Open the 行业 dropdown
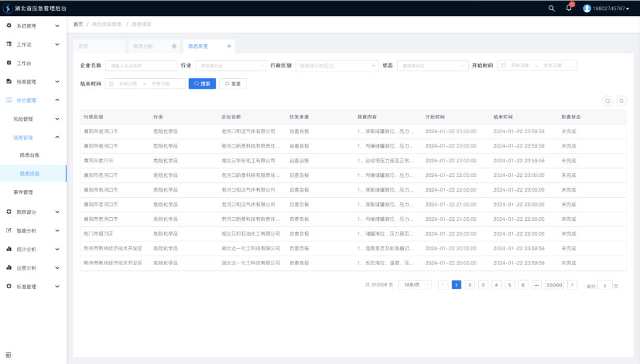Image resolution: width=640 pixels, height=364 pixels. point(231,66)
